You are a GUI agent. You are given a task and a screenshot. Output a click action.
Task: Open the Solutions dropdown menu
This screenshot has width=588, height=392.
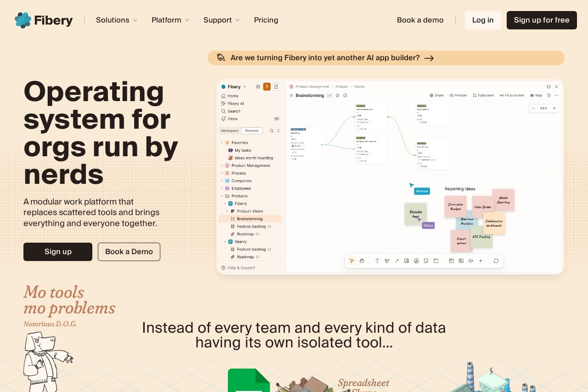click(117, 20)
